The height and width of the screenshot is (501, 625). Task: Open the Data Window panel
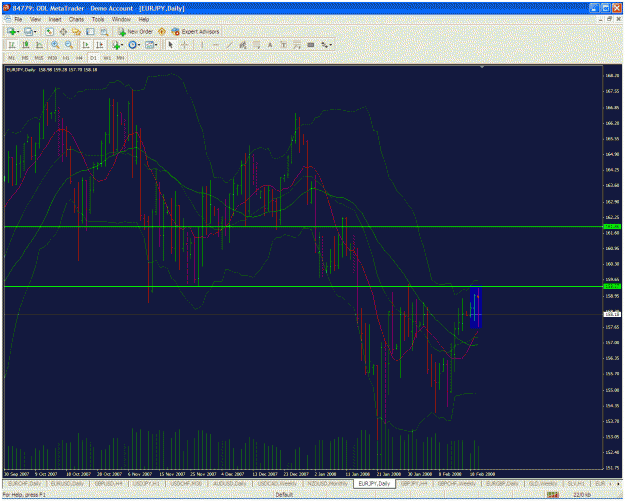tap(63, 32)
